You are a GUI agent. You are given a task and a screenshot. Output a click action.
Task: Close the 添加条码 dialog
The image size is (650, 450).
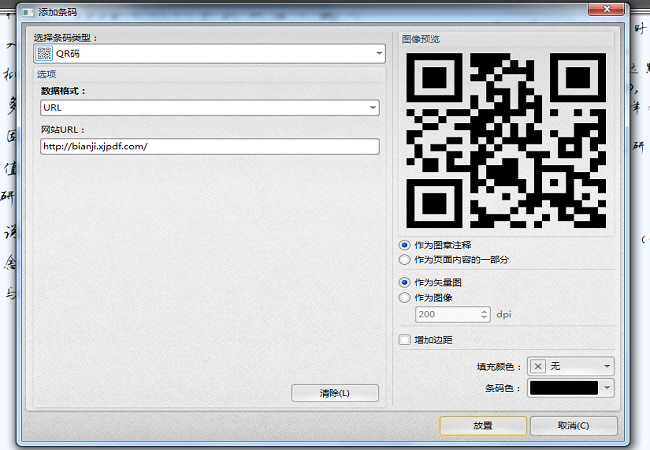606,9
